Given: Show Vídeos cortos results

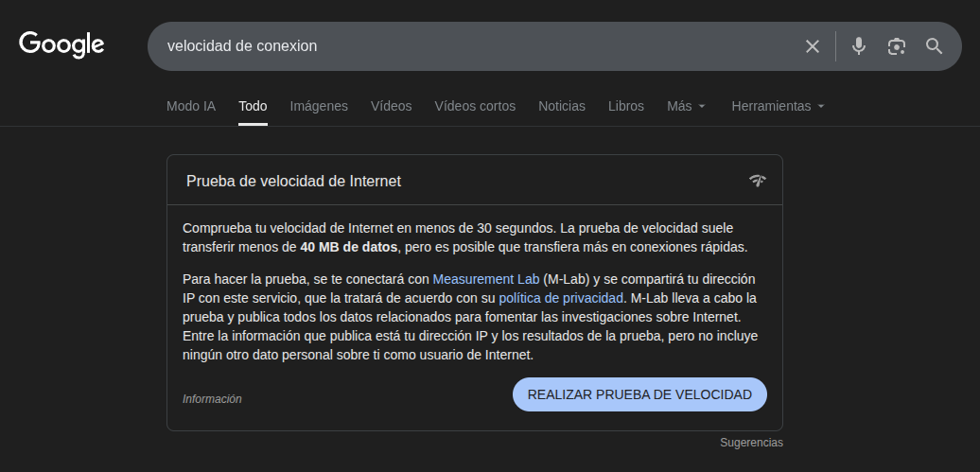Looking at the screenshot, I should 475,106.
